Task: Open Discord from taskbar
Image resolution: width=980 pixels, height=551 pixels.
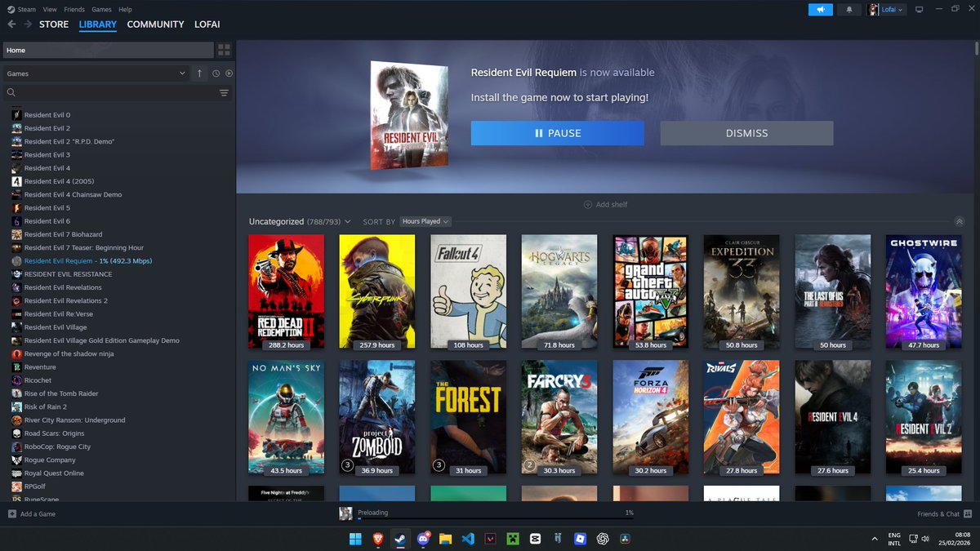Action: [423, 539]
